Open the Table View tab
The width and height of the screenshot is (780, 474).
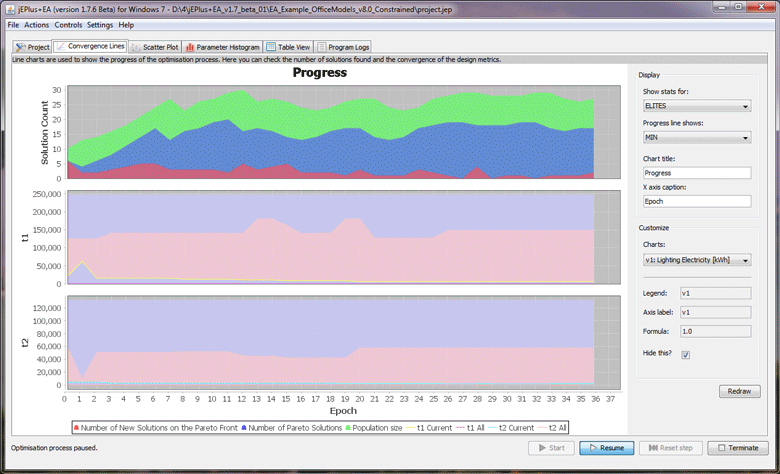289,47
